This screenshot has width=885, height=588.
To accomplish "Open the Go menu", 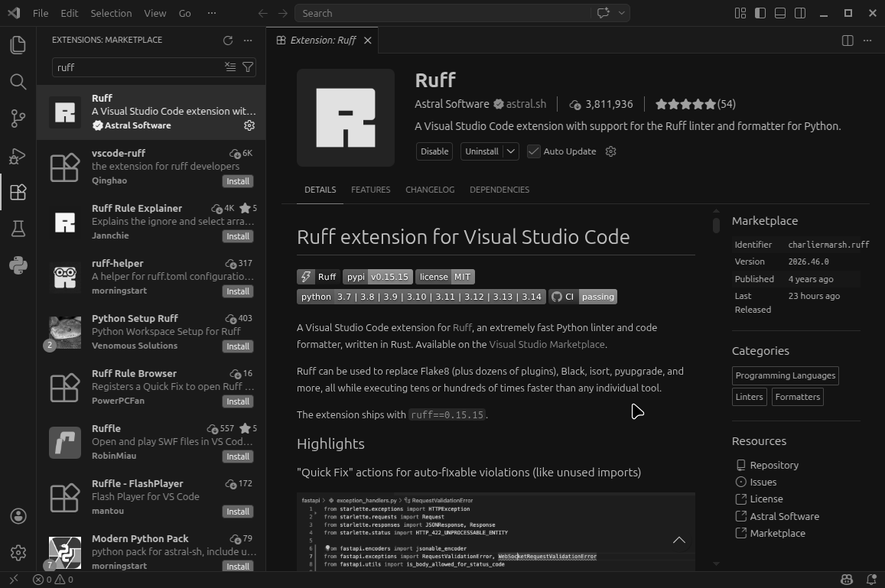I will click(184, 13).
